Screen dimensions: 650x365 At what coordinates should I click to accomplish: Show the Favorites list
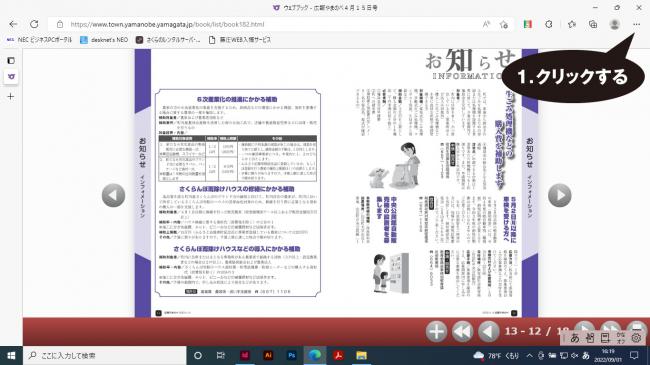click(572, 24)
